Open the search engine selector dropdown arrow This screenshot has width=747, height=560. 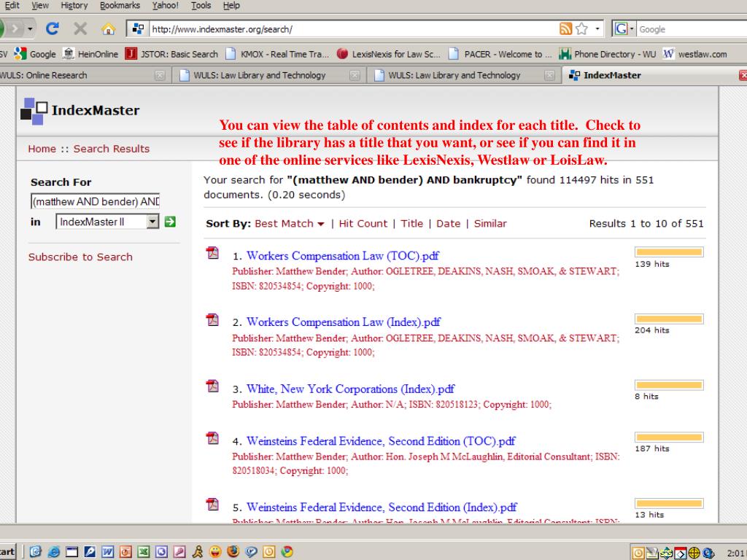pyautogui.click(x=632, y=29)
